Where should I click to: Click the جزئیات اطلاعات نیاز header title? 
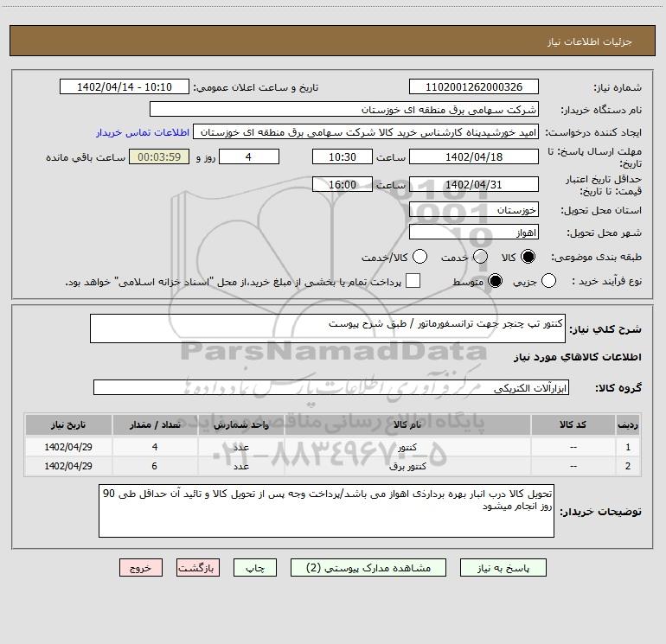pyautogui.click(x=589, y=41)
